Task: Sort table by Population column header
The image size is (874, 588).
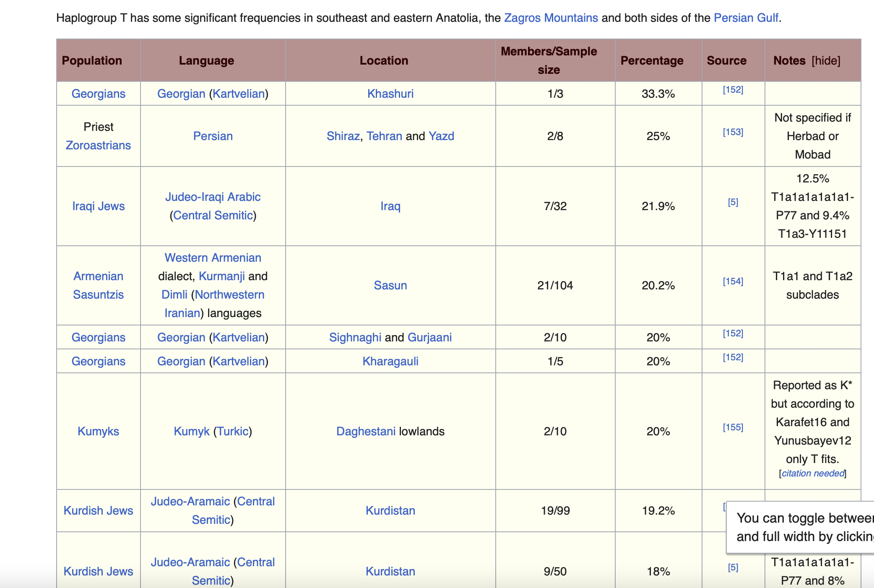Action: [x=92, y=61]
